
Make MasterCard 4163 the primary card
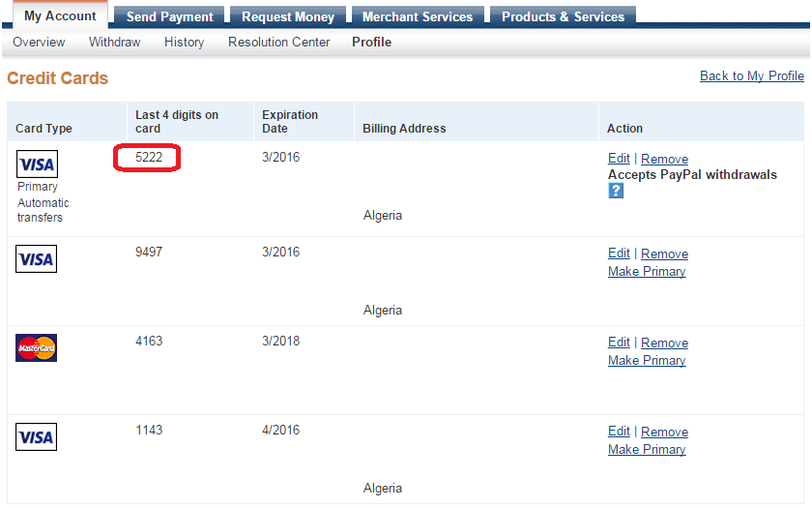coord(647,360)
